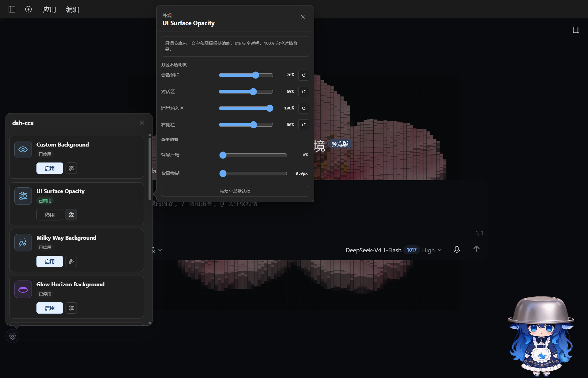Click the 1, 1 cursor position indicator
Image resolution: width=588 pixels, height=378 pixels.
tap(479, 233)
